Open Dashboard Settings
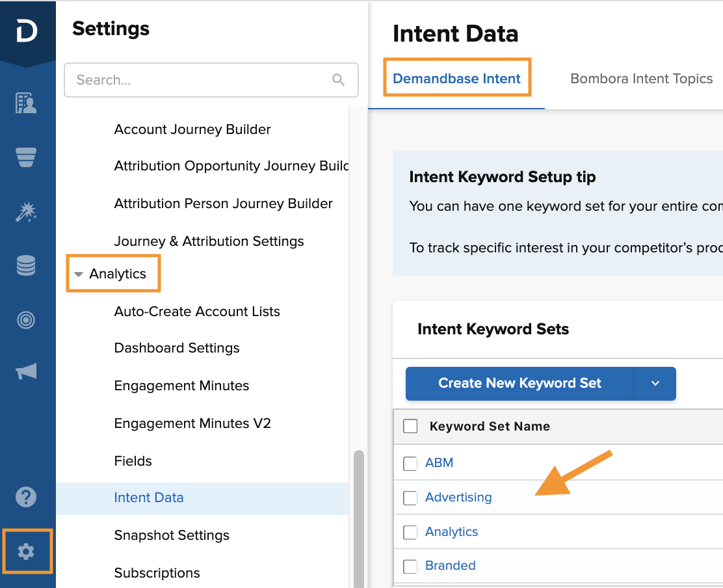 (177, 348)
